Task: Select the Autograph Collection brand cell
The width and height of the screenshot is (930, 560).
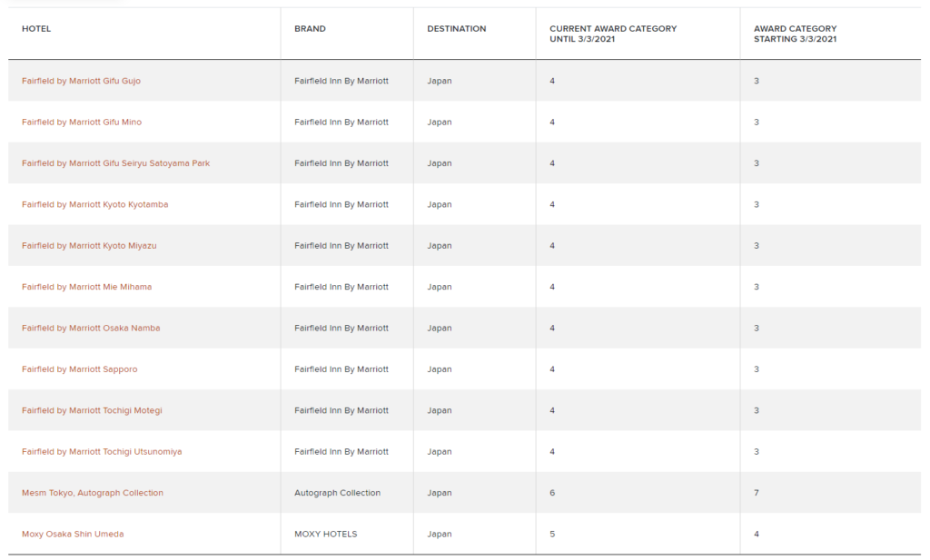Action: (337, 493)
